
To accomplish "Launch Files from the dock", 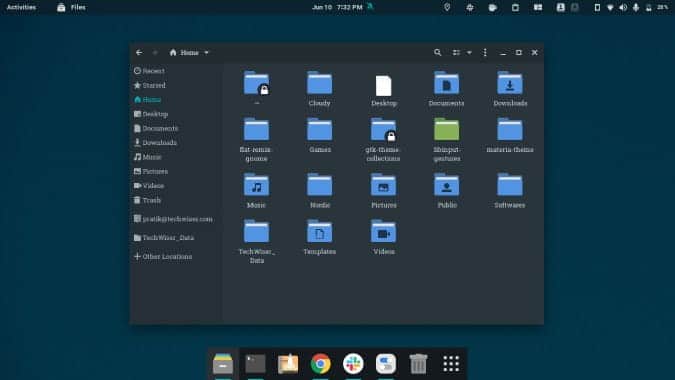I will pos(223,364).
